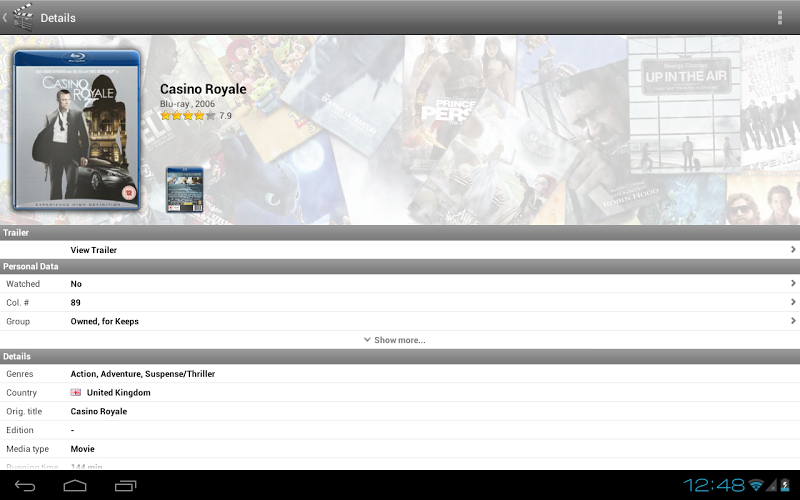Select the Trailer section header
This screenshot has width=800, height=500.
(x=400, y=233)
